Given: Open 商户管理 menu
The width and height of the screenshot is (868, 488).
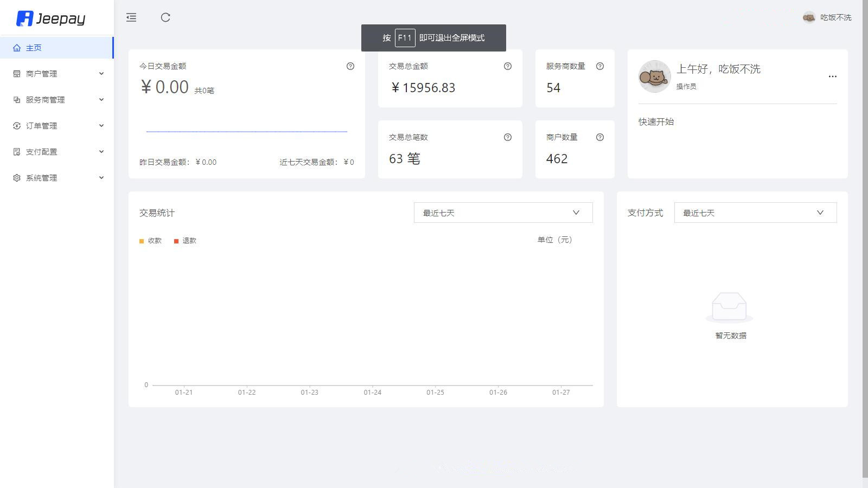Looking at the screenshot, I should click(x=57, y=74).
